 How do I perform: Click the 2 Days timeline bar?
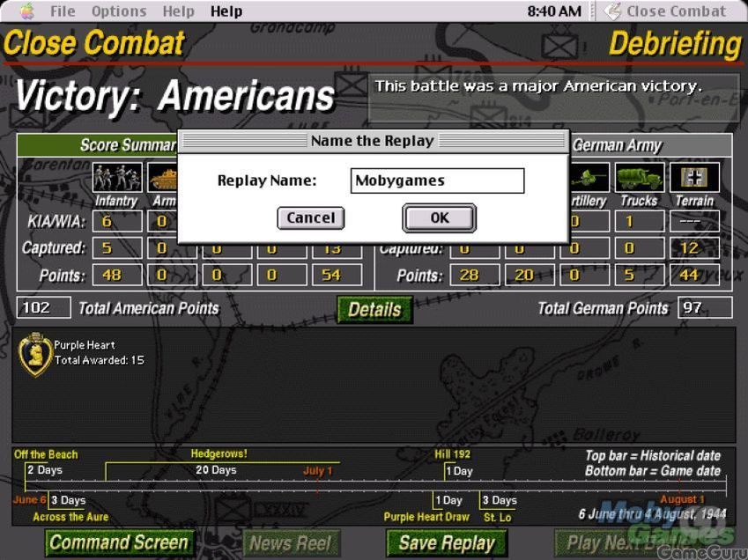click(45, 470)
